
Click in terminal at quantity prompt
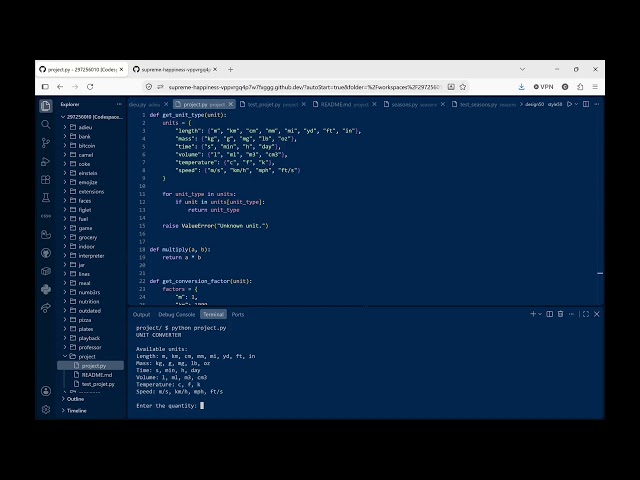(x=202, y=406)
